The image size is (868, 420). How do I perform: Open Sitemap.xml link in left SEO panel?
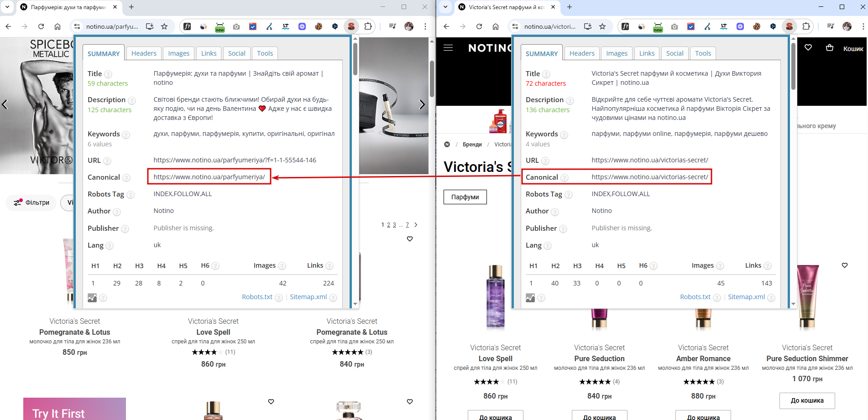308,297
